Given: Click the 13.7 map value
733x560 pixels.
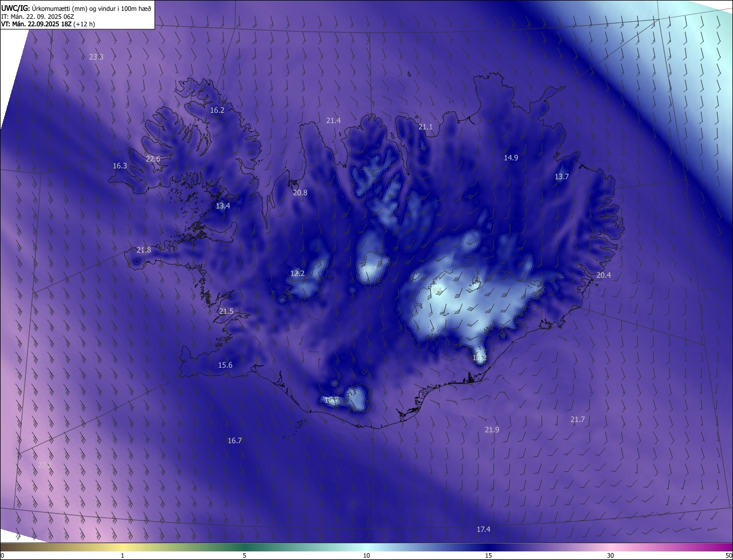Looking at the screenshot, I should click(562, 176).
